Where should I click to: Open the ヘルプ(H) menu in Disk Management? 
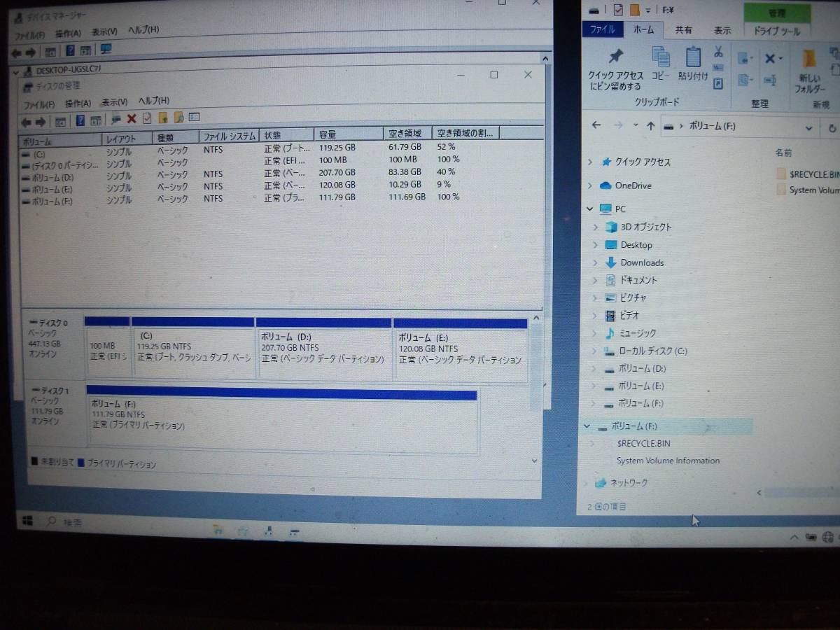click(x=153, y=100)
